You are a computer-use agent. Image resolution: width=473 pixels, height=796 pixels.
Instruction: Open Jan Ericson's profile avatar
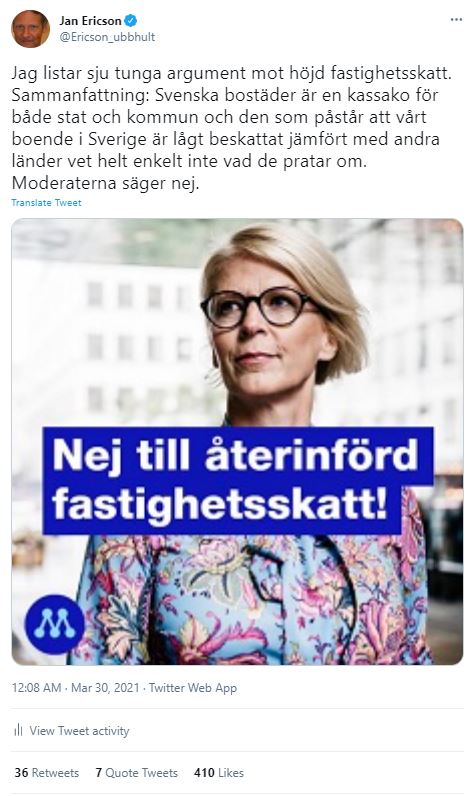(x=30, y=29)
